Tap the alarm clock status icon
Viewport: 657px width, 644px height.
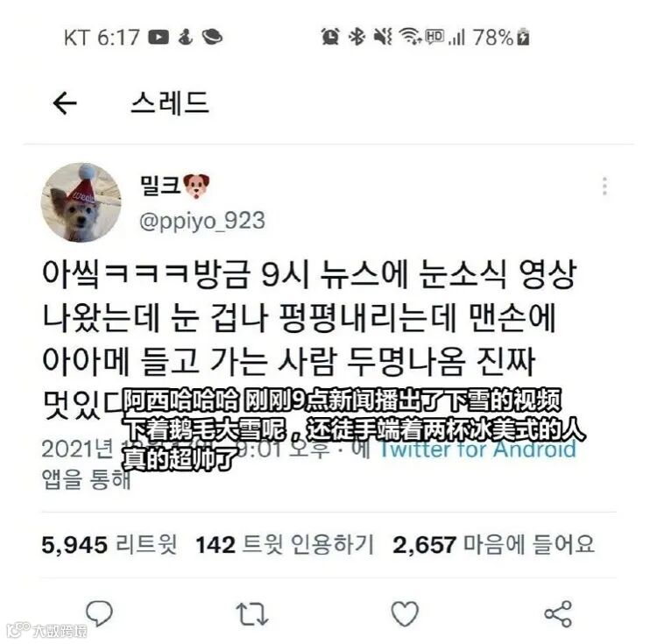(x=330, y=37)
